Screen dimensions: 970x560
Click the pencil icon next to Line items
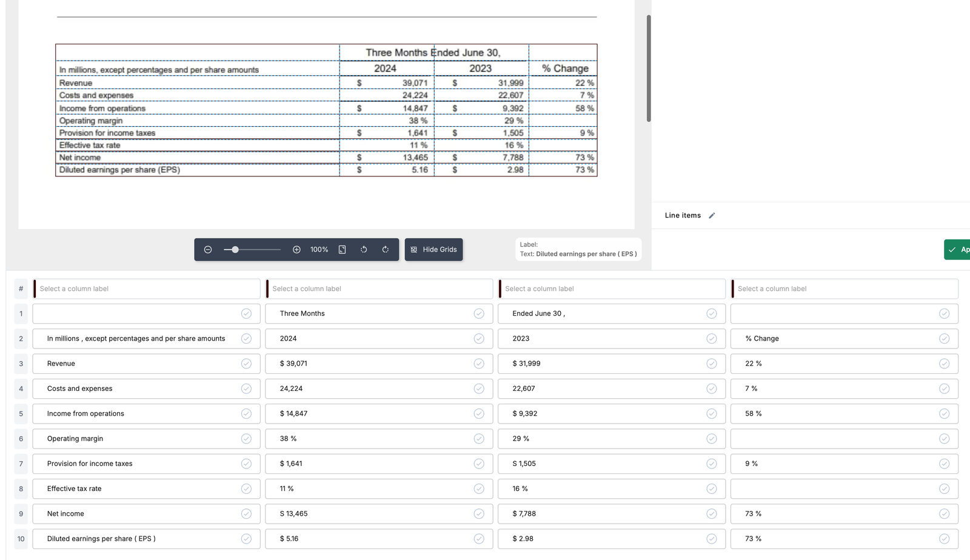pyautogui.click(x=712, y=215)
